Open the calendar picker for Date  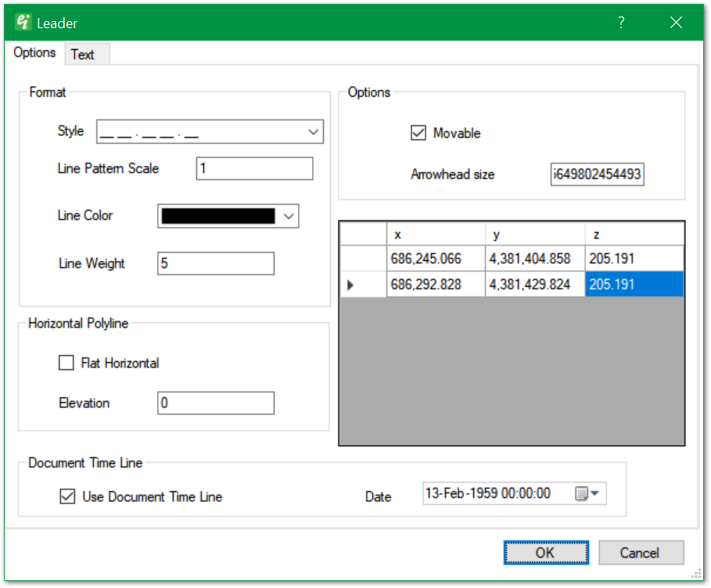click(x=586, y=493)
